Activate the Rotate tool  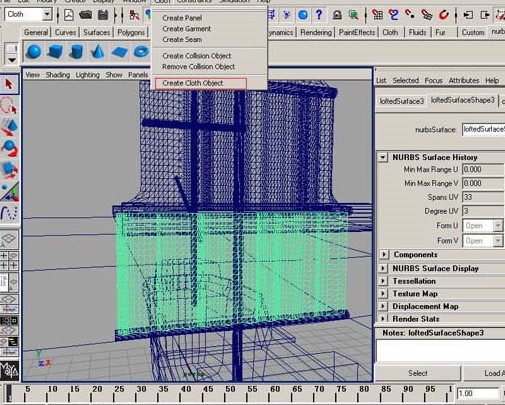[9, 149]
